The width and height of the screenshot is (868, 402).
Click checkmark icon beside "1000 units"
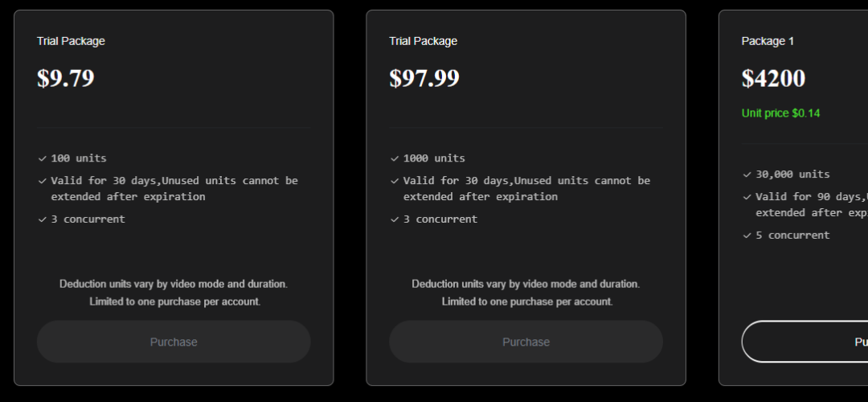tap(394, 158)
